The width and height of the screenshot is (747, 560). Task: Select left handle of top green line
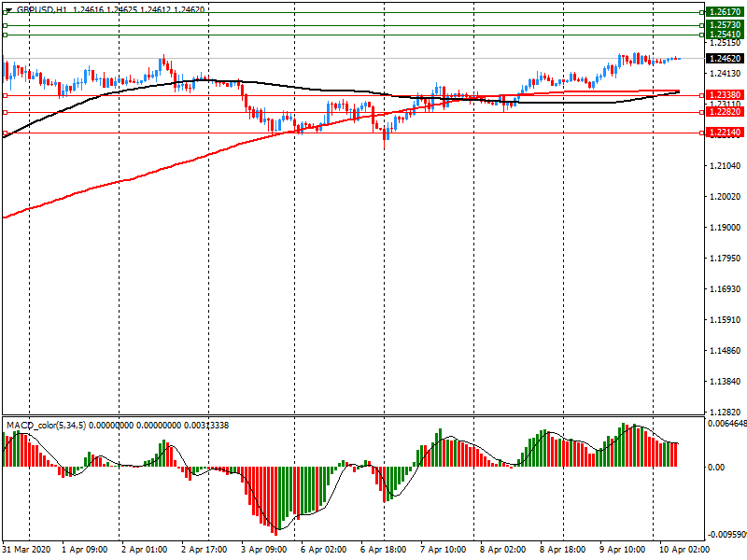pos(6,12)
